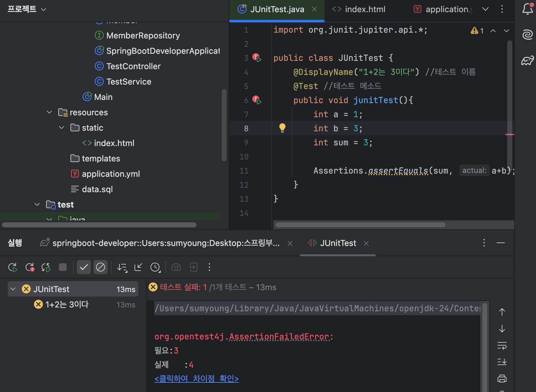Open the Notifications bell icon
This screenshot has height=392, width=536.
point(527,9)
